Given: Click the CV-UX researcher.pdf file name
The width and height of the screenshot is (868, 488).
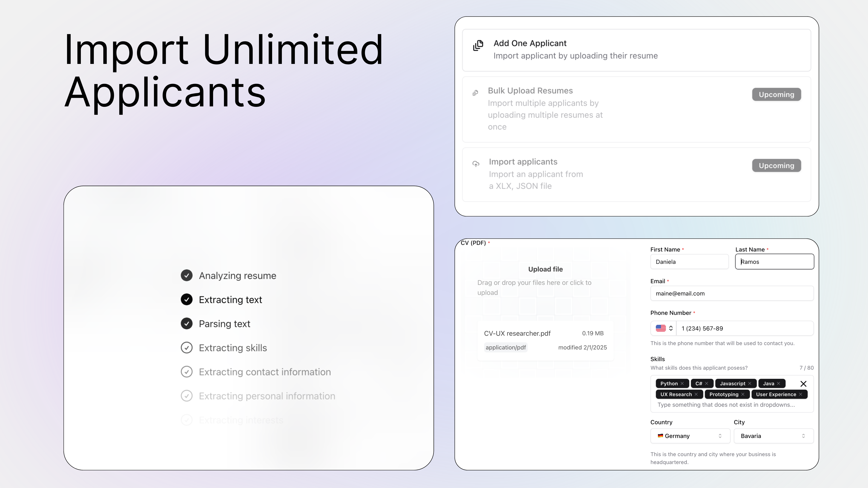Looking at the screenshot, I should (x=517, y=333).
